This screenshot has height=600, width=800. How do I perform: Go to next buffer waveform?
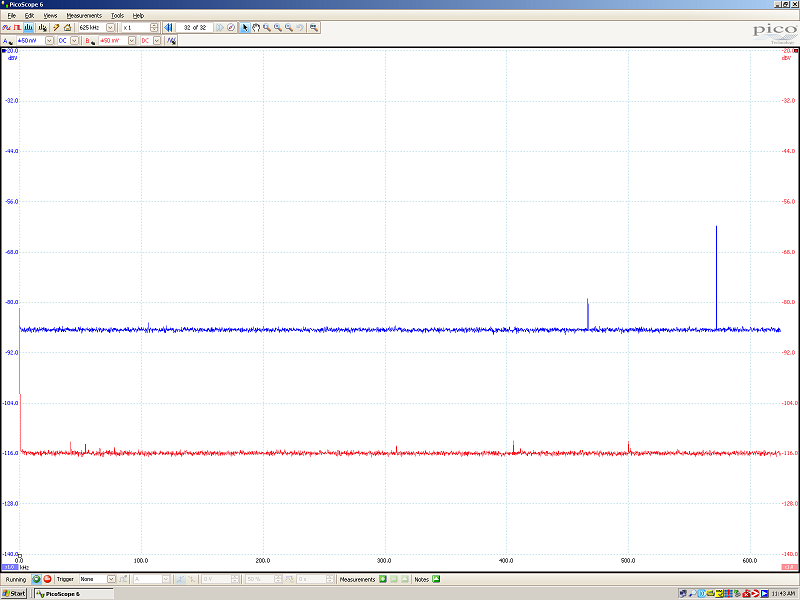click(x=219, y=28)
